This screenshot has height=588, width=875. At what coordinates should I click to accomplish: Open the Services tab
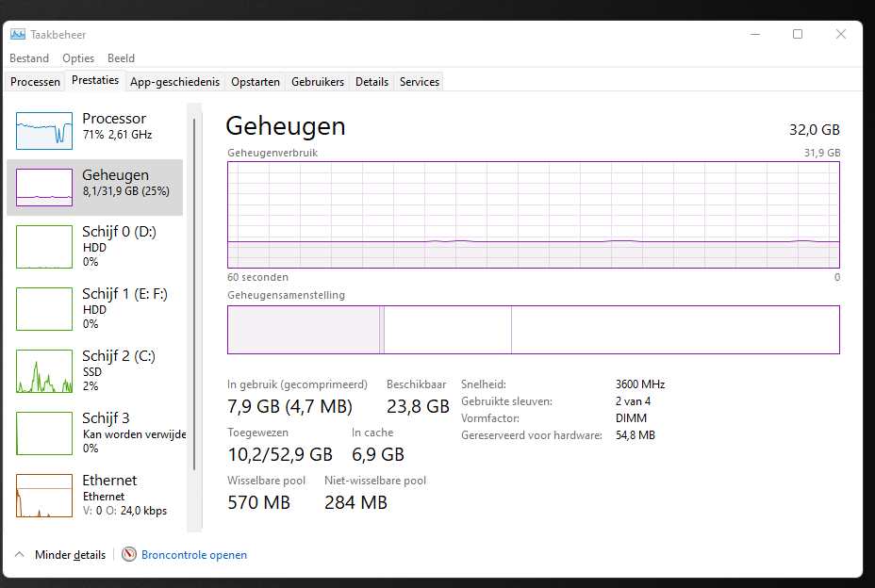coord(420,82)
